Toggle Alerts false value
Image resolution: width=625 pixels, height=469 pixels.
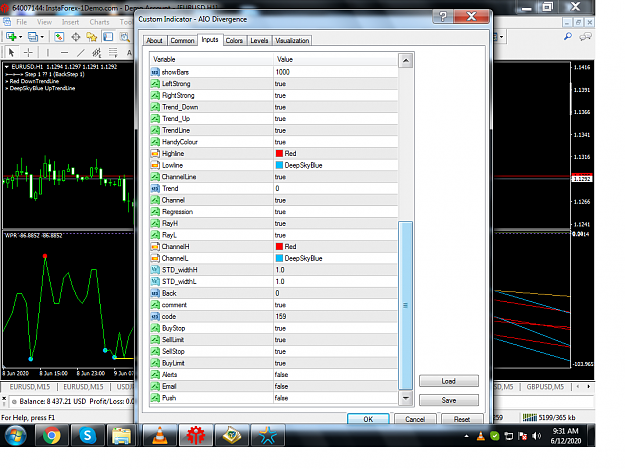click(336, 375)
